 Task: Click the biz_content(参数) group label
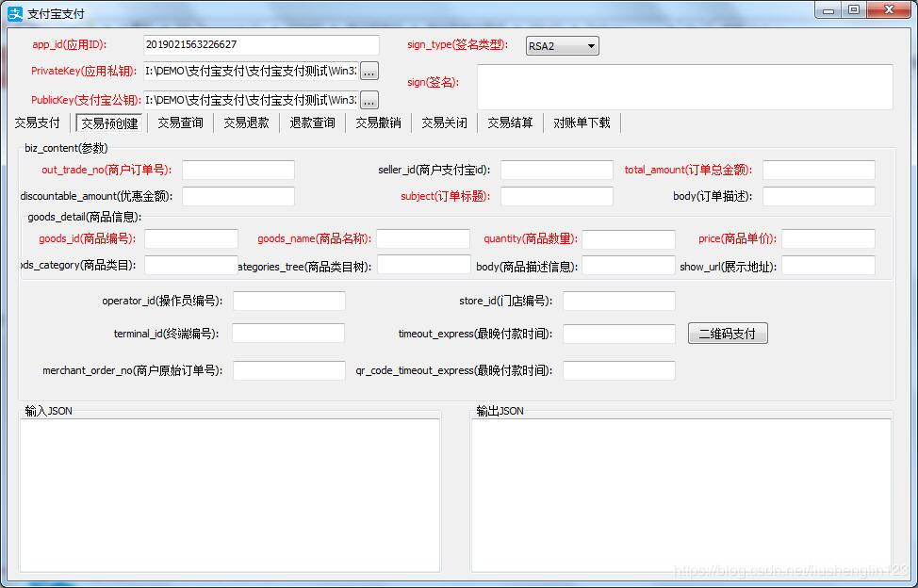click(x=66, y=148)
